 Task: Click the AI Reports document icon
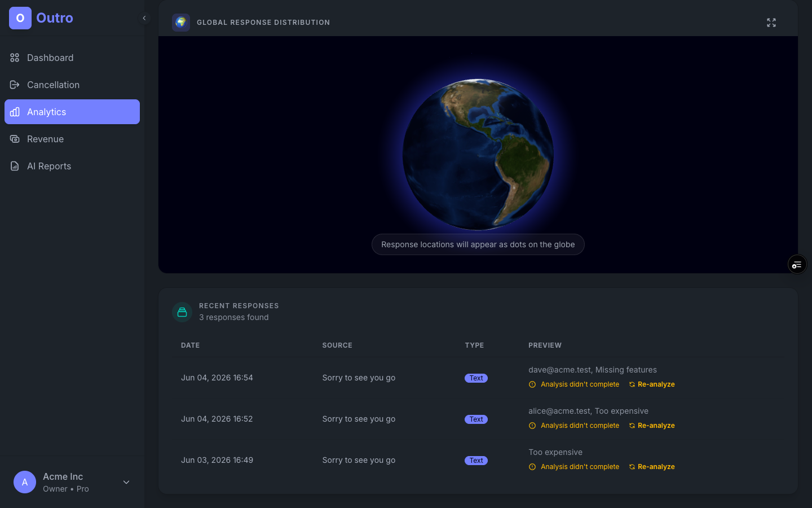tap(15, 166)
